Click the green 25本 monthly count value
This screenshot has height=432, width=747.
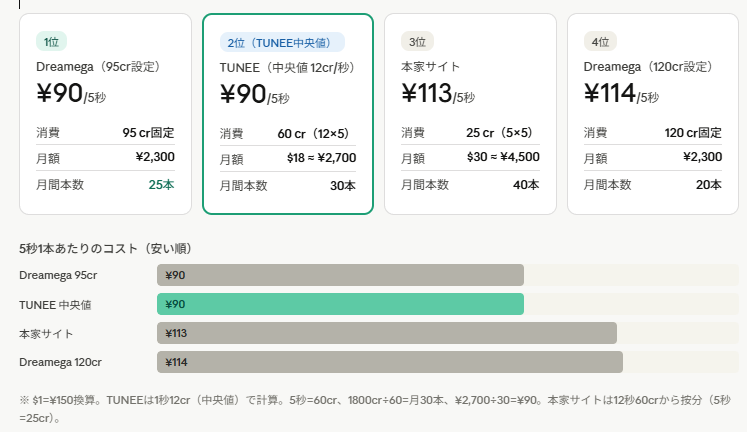(x=161, y=185)
